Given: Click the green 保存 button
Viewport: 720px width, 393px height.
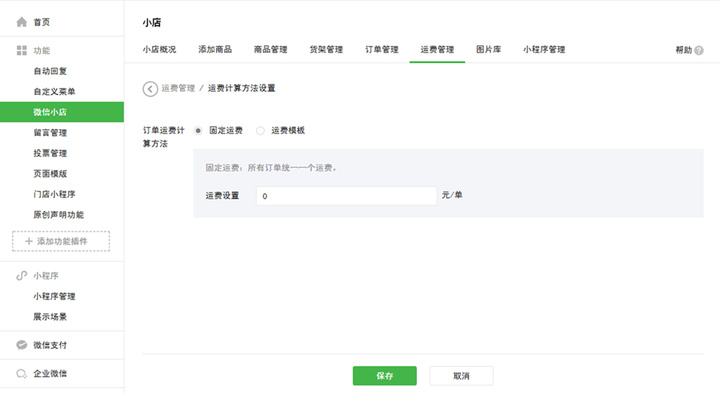Looking at the screenshot, I should [x=385, y=376].
